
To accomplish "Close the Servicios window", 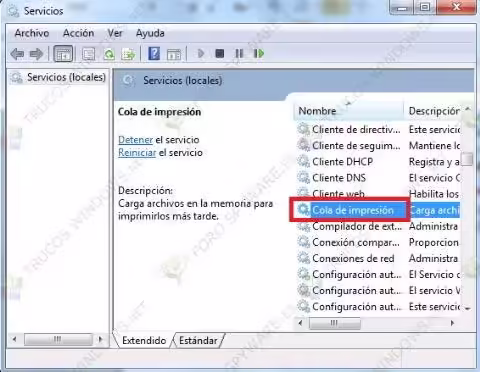I will [x=456, y=7].
